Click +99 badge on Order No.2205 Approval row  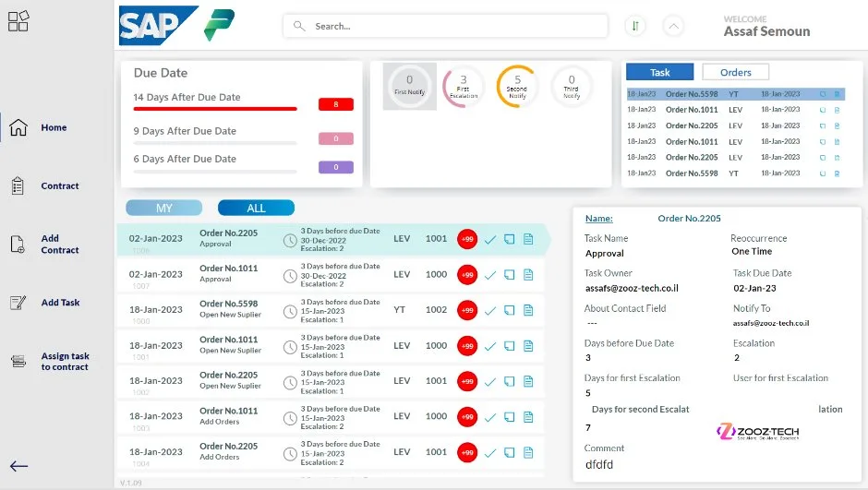click(x=467, y=239)
